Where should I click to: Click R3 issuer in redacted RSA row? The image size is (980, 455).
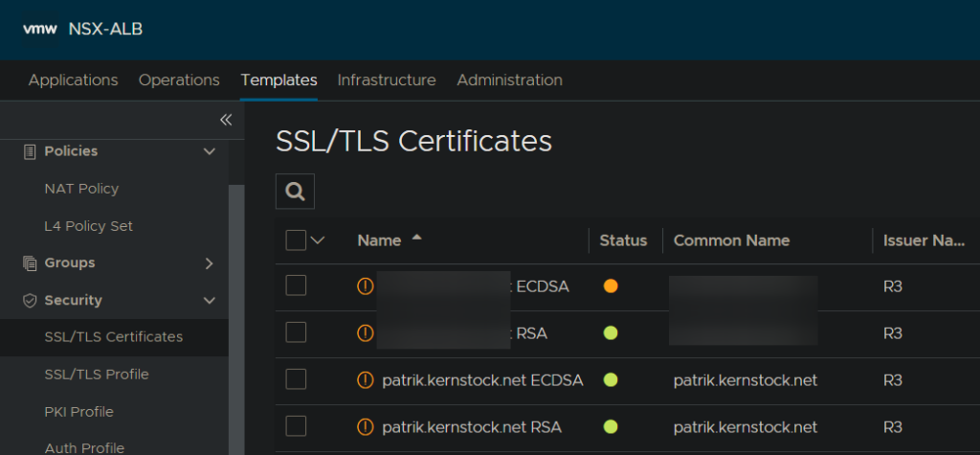pyautogui.click(x=893, y=333)
